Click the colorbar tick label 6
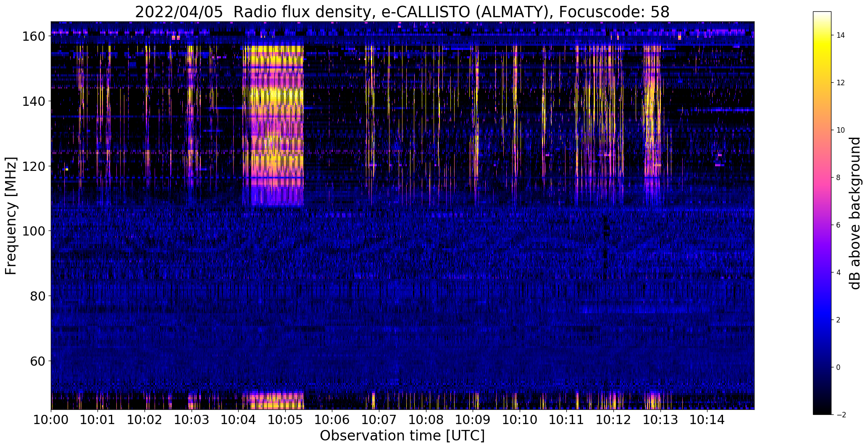Screen dimensions: 868x448 pos(839,225)
